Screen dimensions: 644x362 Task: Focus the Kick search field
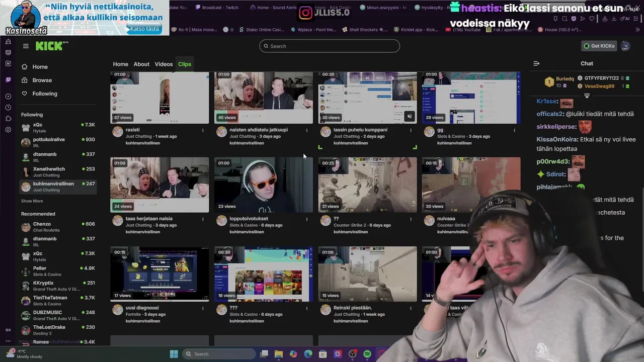(x=330, y=46)
